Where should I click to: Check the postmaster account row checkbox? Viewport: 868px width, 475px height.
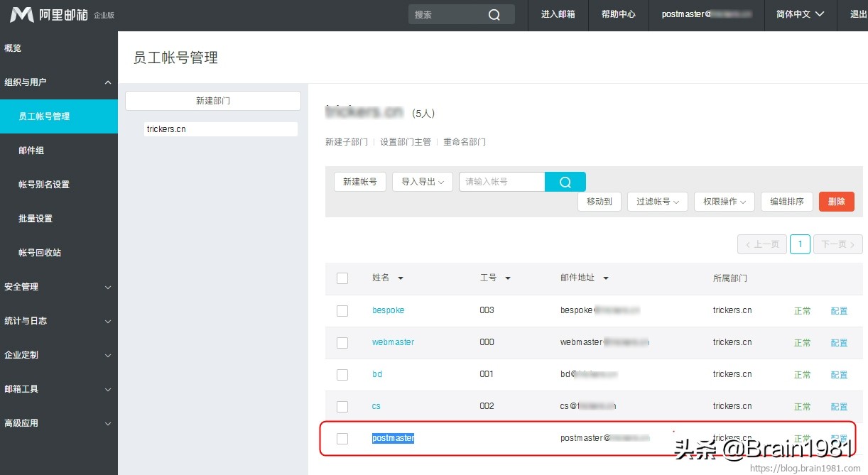point(342,438)
